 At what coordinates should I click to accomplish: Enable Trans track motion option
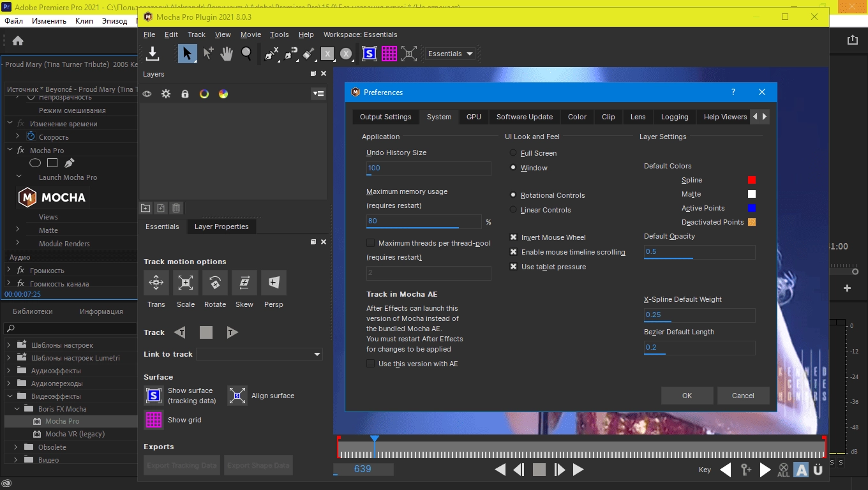[x=156, y=283]
